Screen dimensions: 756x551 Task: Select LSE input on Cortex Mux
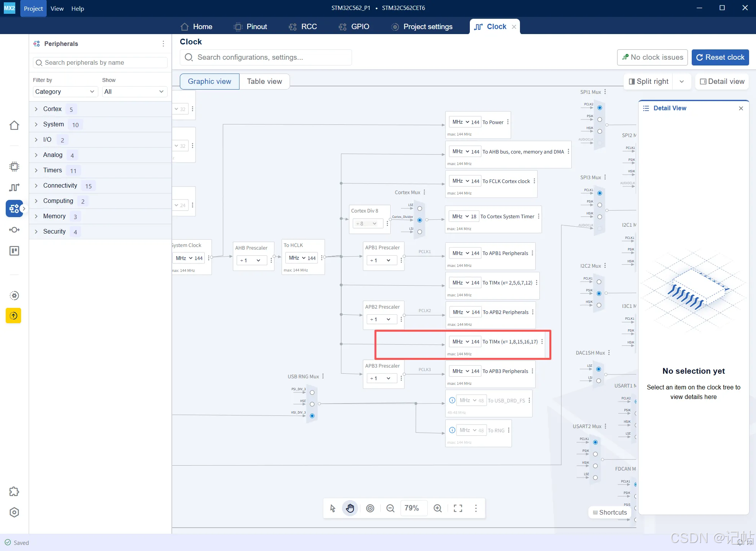tap(420, 209)
